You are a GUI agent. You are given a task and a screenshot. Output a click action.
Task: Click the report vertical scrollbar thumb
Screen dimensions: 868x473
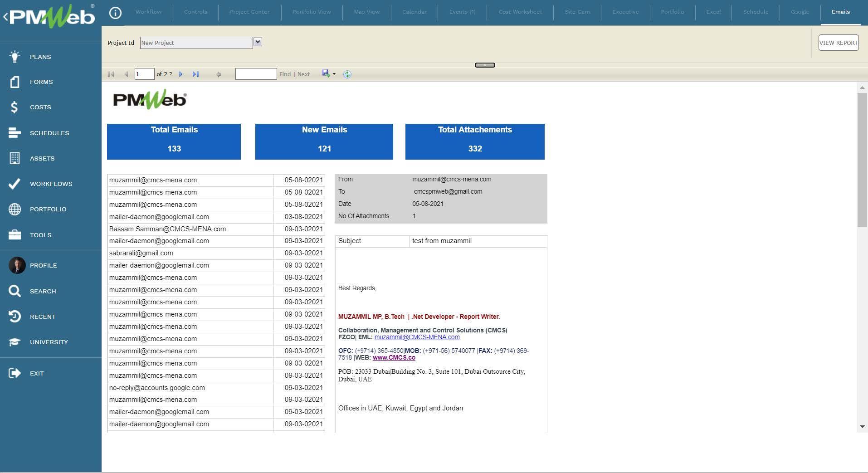coord(862,160)
